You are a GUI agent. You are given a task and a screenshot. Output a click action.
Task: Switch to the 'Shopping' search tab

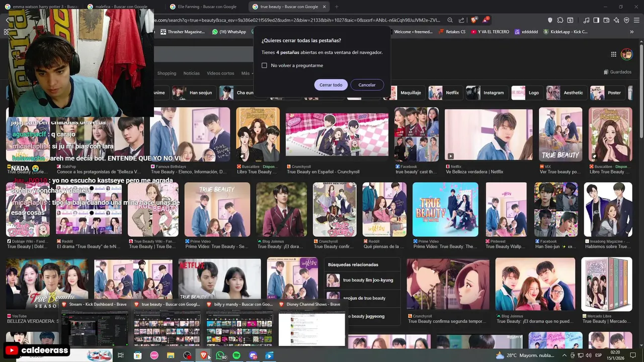[167, 73]
